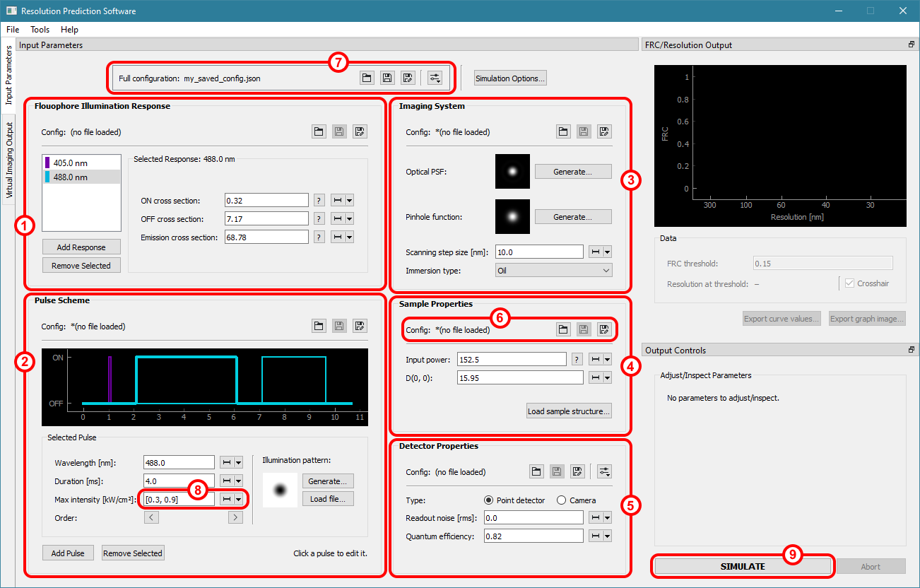The image size is (920, 588).
Task: Click the Input power text field
Action: point(512,360)
